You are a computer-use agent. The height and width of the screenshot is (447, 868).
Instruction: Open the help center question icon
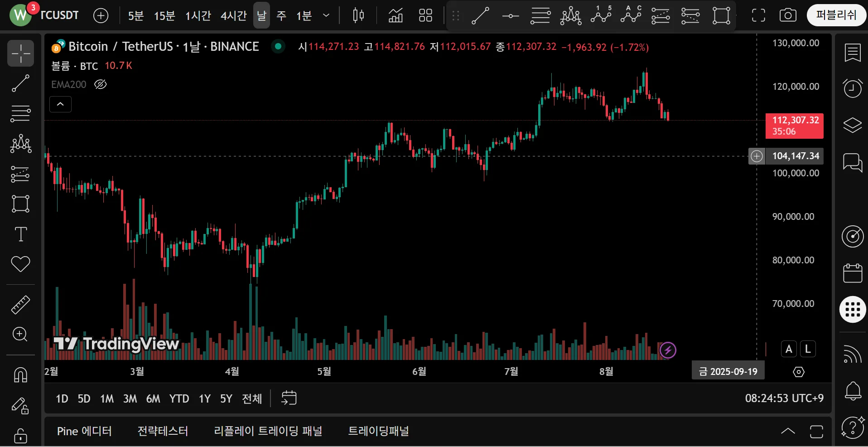[x=853, y=427]
